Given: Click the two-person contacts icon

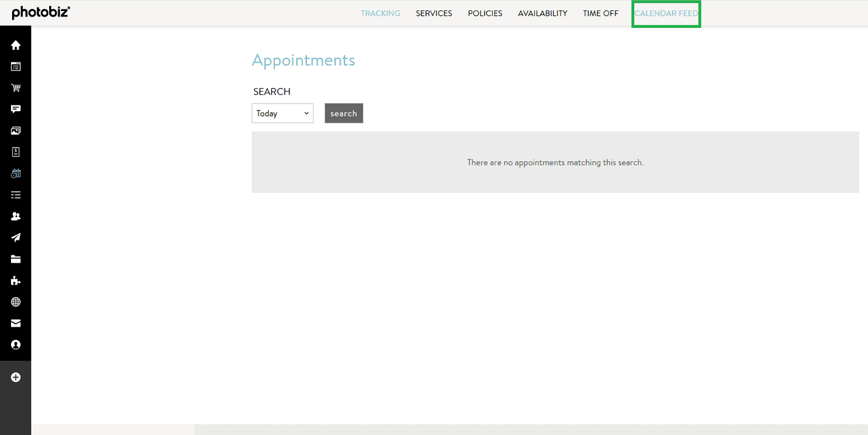Looking at the screenshot, I should pos(16,216).
